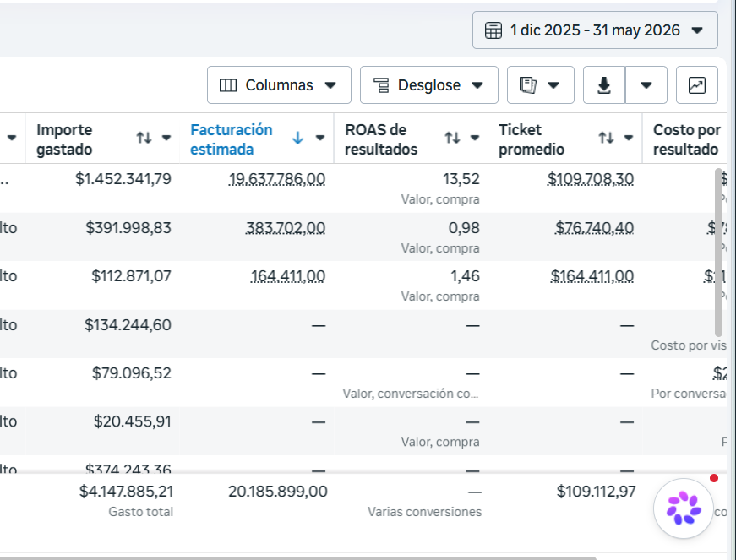Screen dimensions: 736x560
Task: Click the vertical table scrollbar
Action: [x=718, y=253]
